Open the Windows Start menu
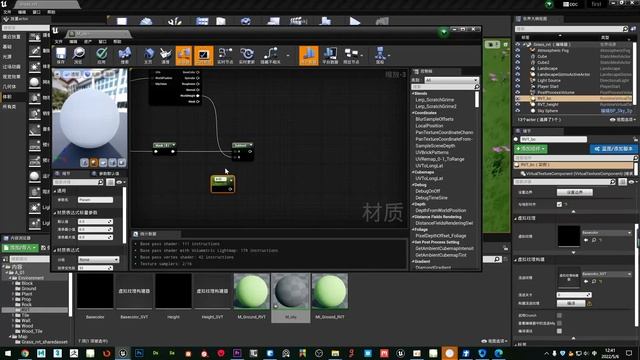This screenshot has height=360, width=640. [8, 353]
